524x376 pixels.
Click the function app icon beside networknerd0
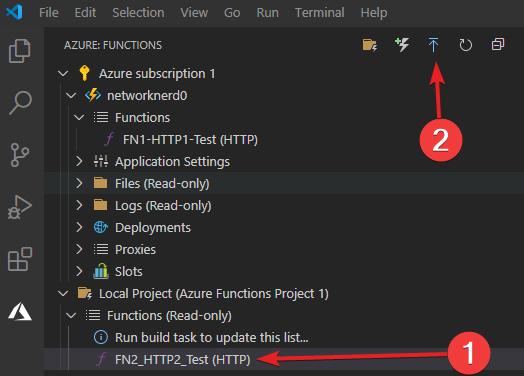coord(93,95)
